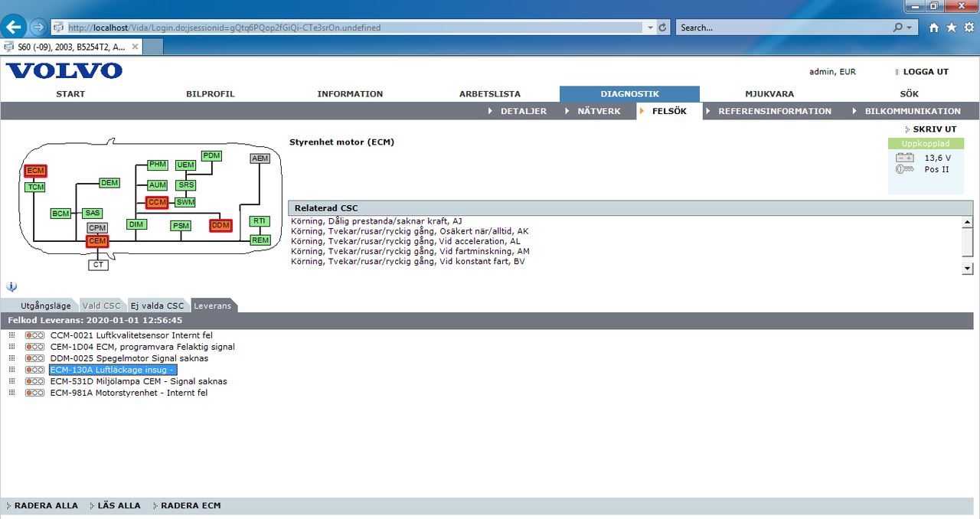Screen dimensions: 980x519
Task: Click the RTI control unit box
Action: [x=260, y=221]
